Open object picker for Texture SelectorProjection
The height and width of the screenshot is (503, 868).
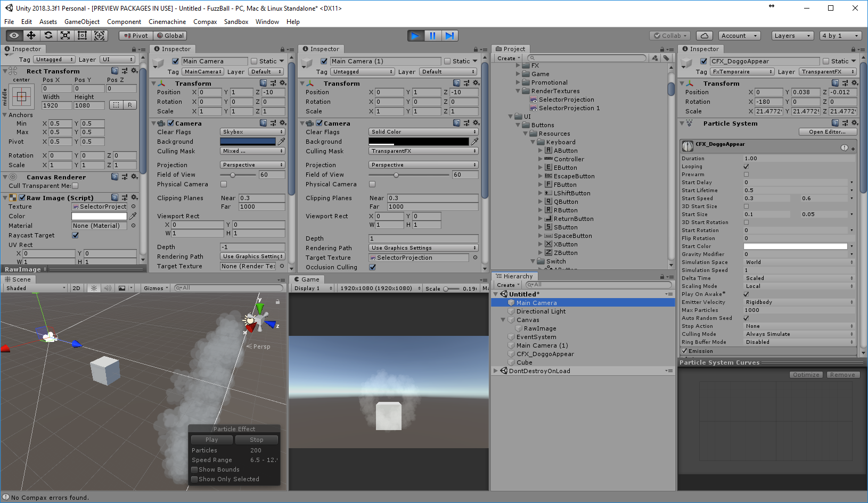(x=133, y=207)
